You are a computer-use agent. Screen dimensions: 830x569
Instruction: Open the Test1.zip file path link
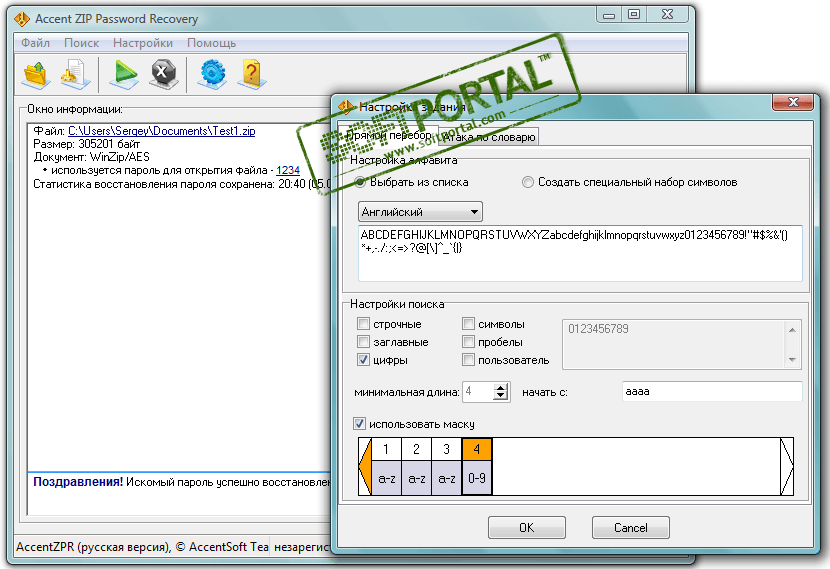[x=161, y=131]
